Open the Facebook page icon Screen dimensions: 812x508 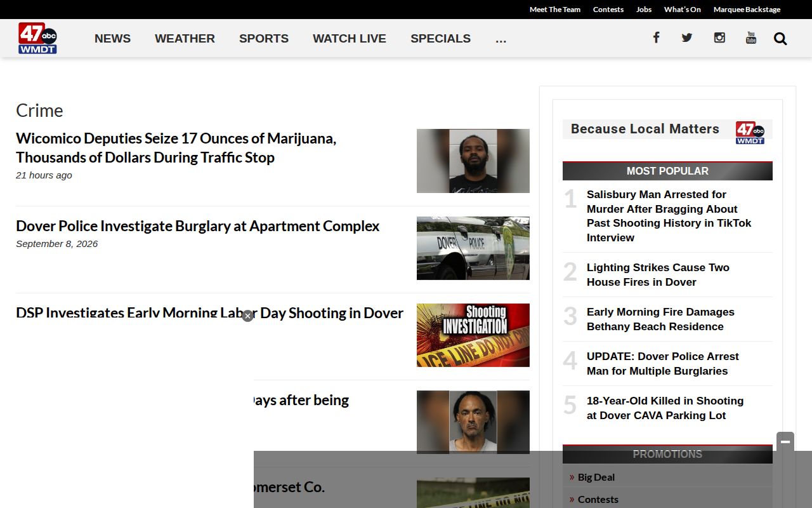click(x=656, y=37)
